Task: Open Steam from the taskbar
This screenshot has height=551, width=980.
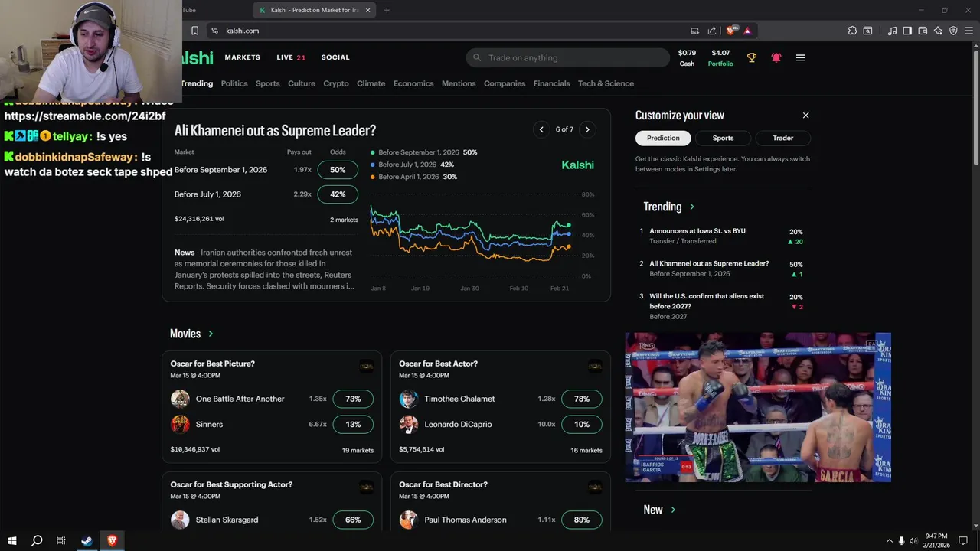Action: click(x=87, y=541)
